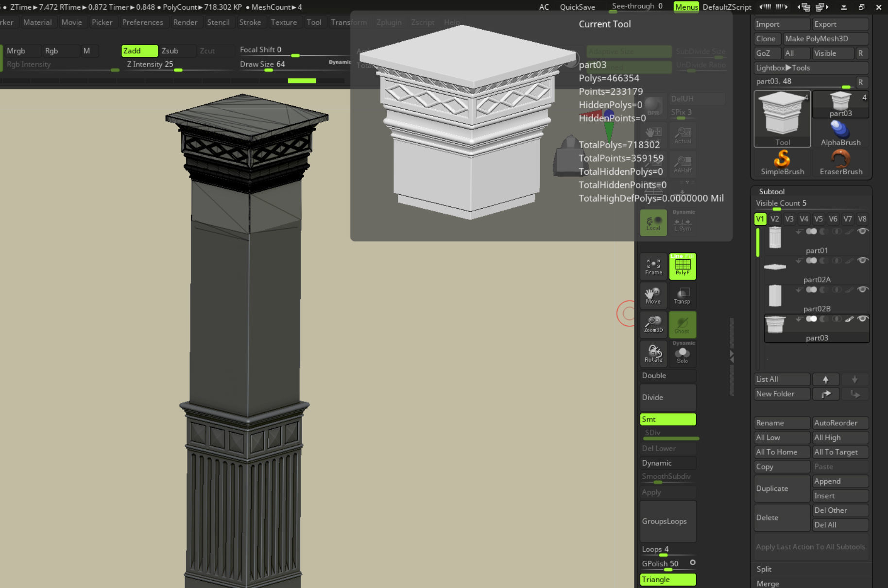The height and width of the screenshot is (588, 888).
Task: Click the Rename subtool button
Action: click(782, 423)
